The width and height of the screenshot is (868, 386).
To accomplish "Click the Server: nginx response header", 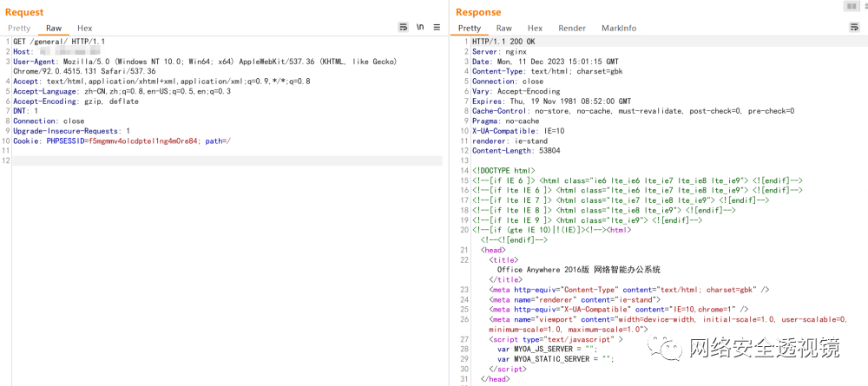I will [x=499, y=51].
